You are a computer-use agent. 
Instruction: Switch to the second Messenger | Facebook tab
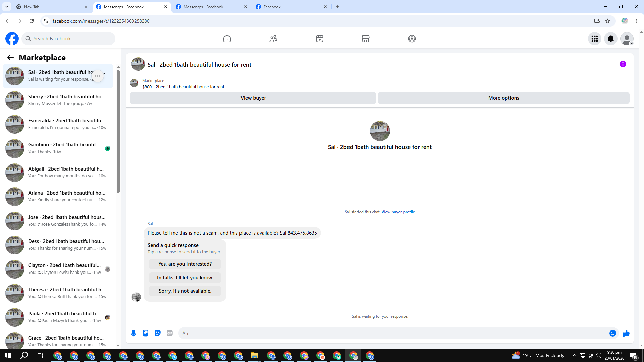[x=211, y=7]
